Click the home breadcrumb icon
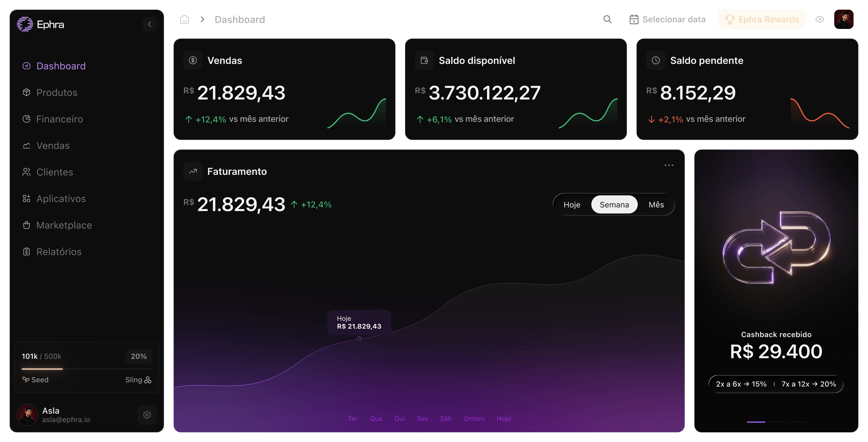The image size is (868, 442). click(x=184, y=20)
